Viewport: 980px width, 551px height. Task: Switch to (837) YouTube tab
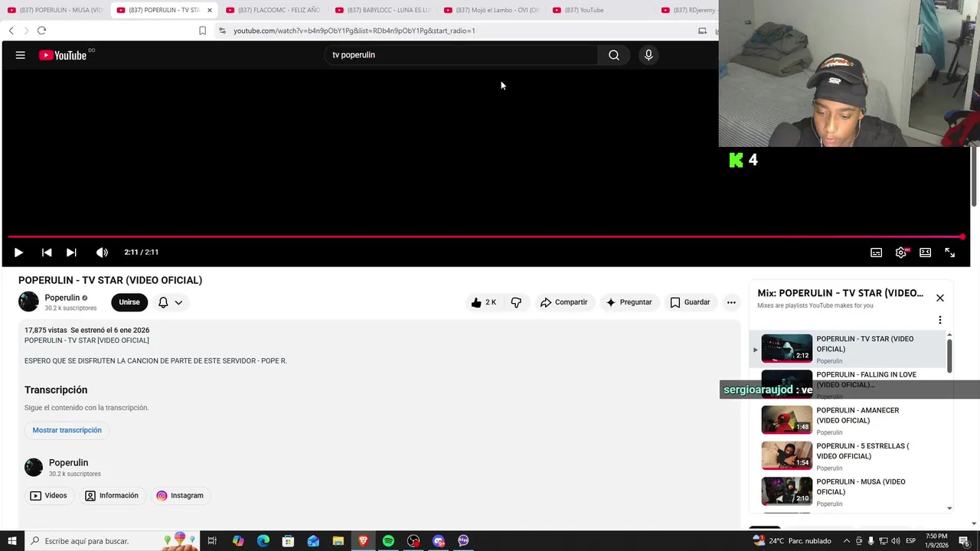[601, 10]
